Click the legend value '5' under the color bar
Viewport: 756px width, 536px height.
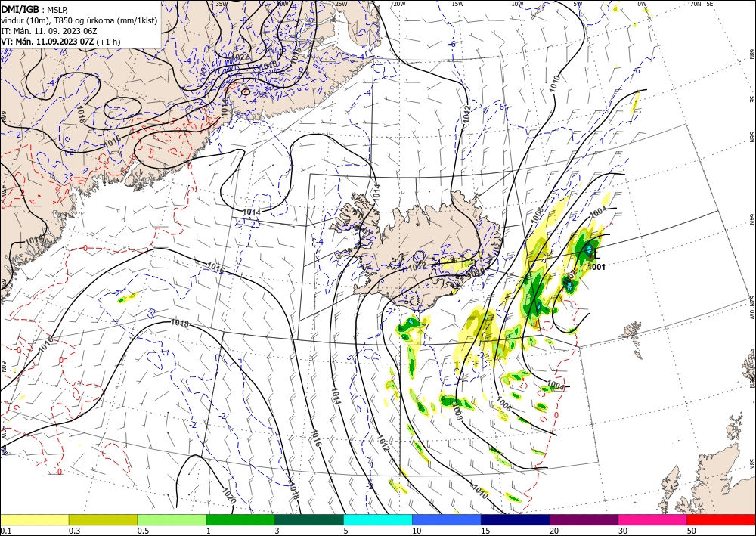[x=346, y=531]
